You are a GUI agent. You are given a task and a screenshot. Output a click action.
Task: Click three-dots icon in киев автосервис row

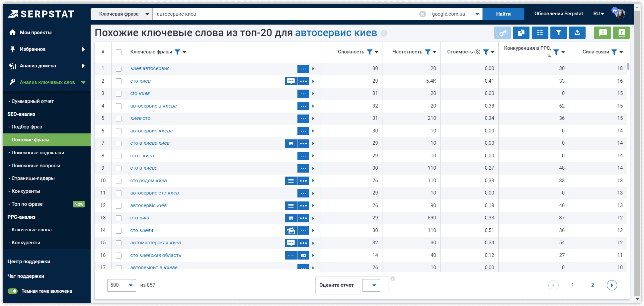pyautogui.click(x=303, y=69)
